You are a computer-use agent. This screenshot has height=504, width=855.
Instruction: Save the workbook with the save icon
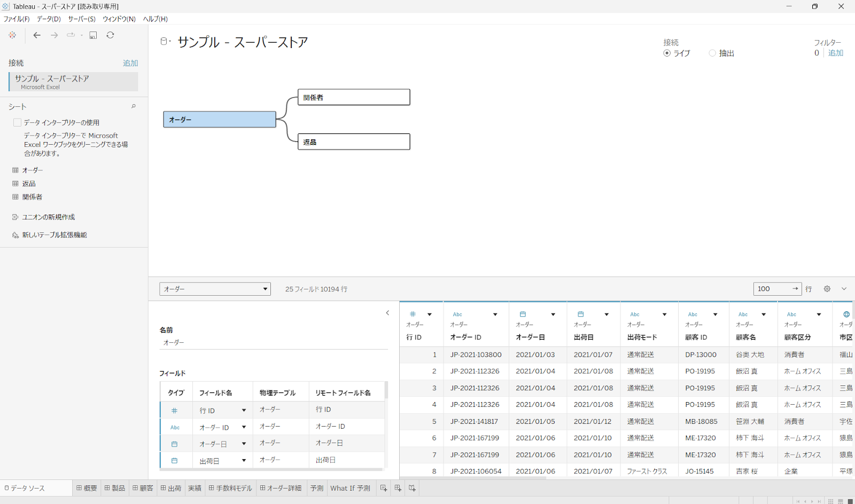pos(93,35)
